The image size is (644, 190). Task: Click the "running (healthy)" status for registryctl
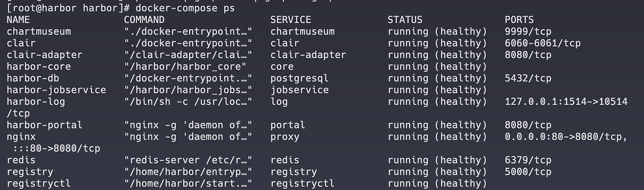(x=437, y=183)
